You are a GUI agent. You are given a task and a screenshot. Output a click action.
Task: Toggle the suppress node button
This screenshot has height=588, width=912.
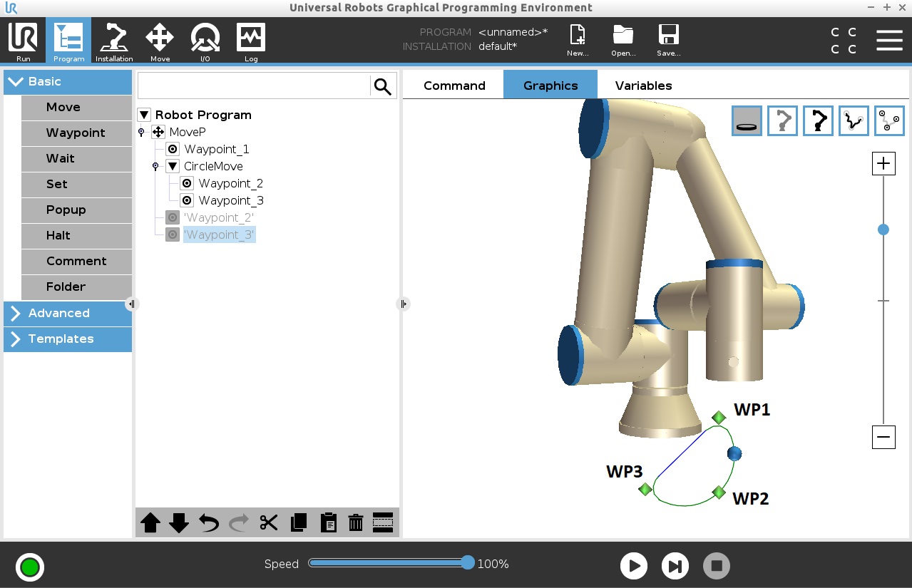[x=383, y=522]
